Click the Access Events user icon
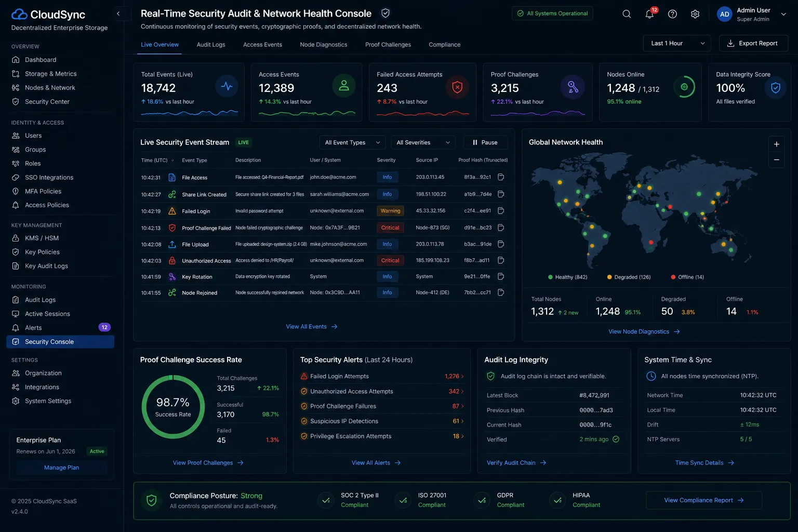798x532 pixels. [x=344, y=86]
